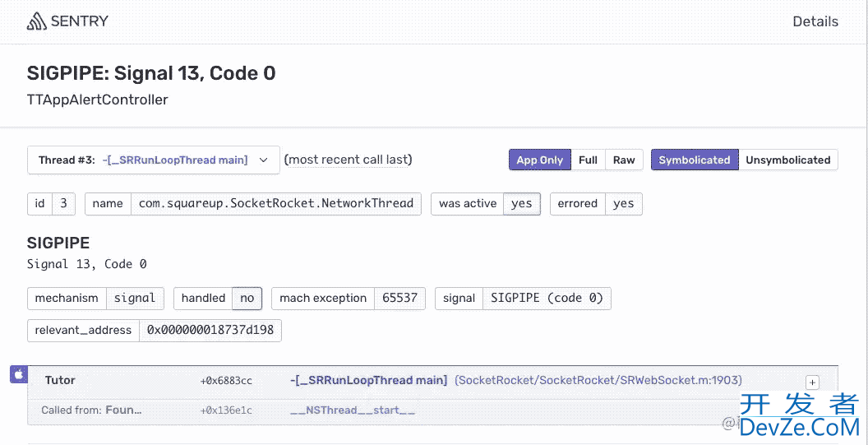Viewport: 868px width, 445px height.
Task: Click the was active yes tag
Action: pos(486,203)
